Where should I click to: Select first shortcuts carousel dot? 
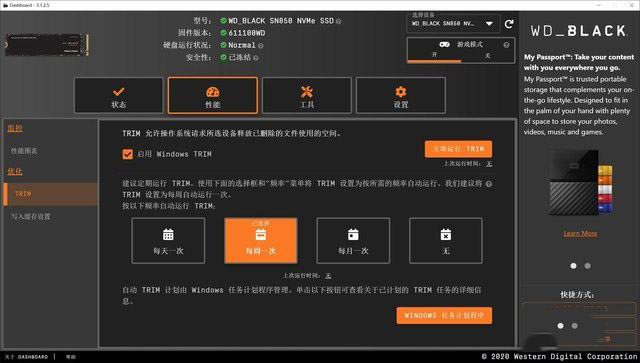(x=560, y=326)
